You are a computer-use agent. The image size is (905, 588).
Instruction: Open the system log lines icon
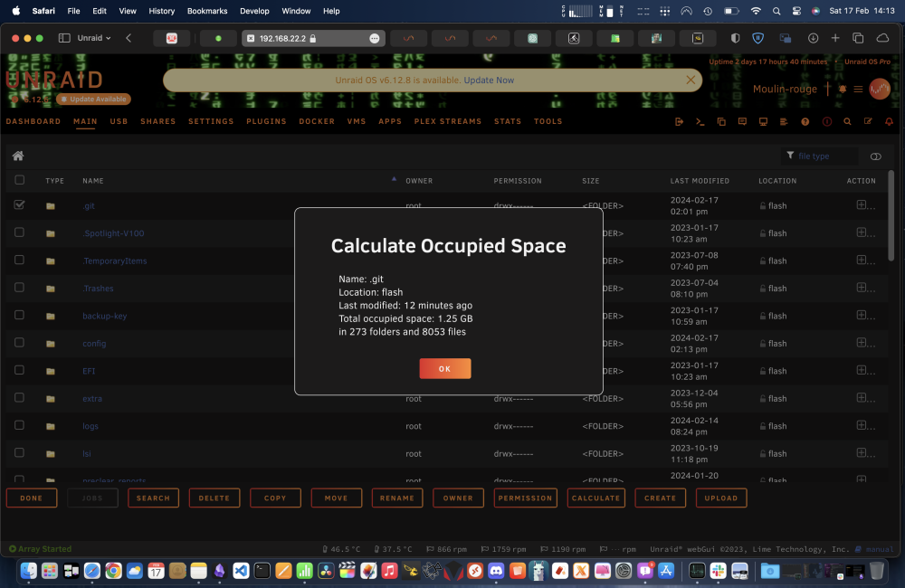pos(784,122)
